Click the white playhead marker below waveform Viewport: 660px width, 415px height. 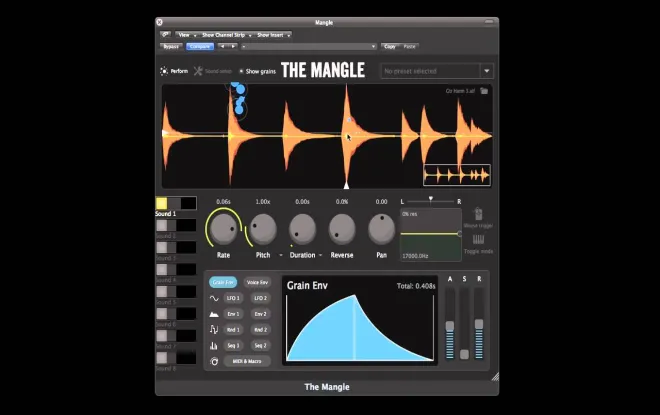pyautogui.click(x=346, y=185)
